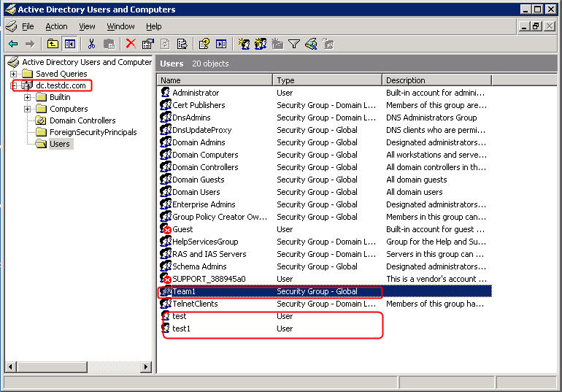Select the Schema Admins entry
The width and height of the screenshot is (562, 392).
(199, 266)
